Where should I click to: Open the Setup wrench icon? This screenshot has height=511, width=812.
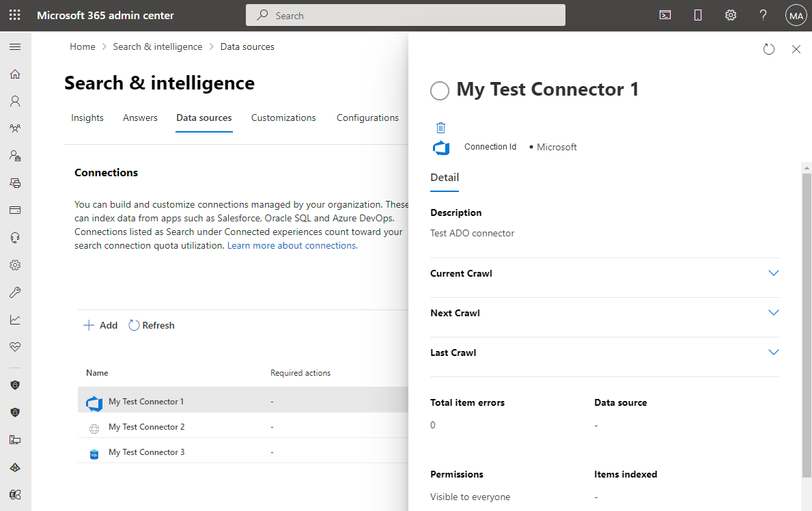pos(15,292)
